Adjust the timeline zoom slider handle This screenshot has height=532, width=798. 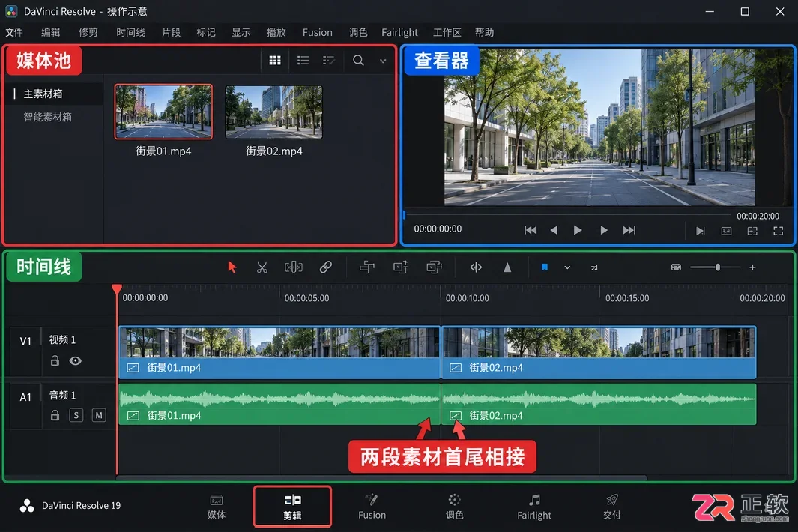tap(718, 267)
